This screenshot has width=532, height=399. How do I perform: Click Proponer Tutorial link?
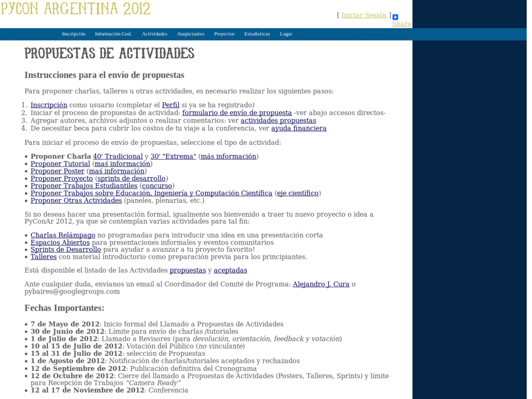tap(60, 164)
